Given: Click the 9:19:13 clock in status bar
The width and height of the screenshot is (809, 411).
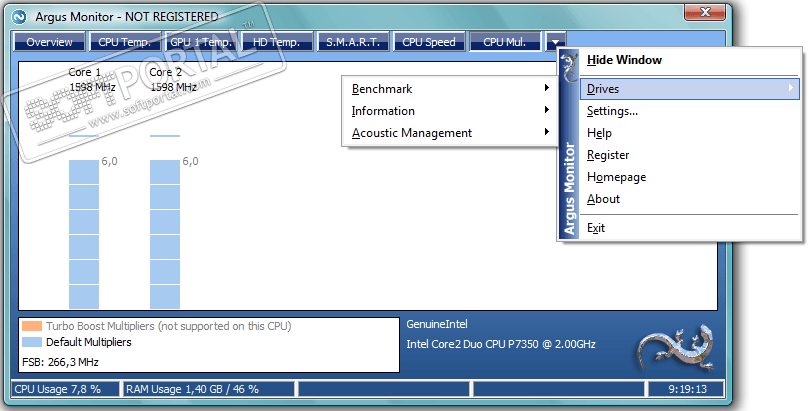Looking at the screenshot, I should coord(686,389).
